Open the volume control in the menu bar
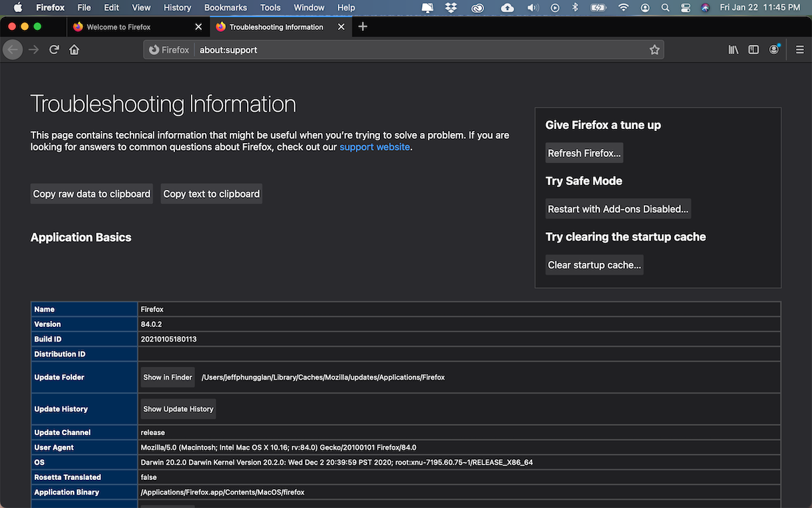 [532, 7]
